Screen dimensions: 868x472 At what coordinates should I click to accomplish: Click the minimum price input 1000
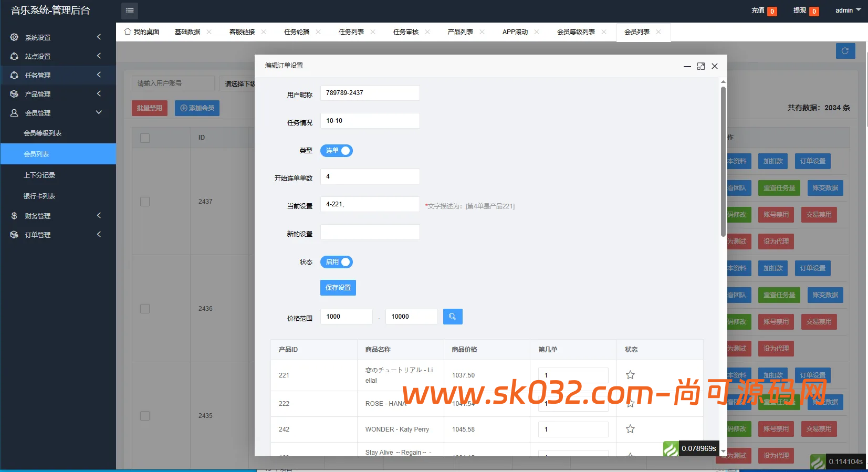[347, 317]
